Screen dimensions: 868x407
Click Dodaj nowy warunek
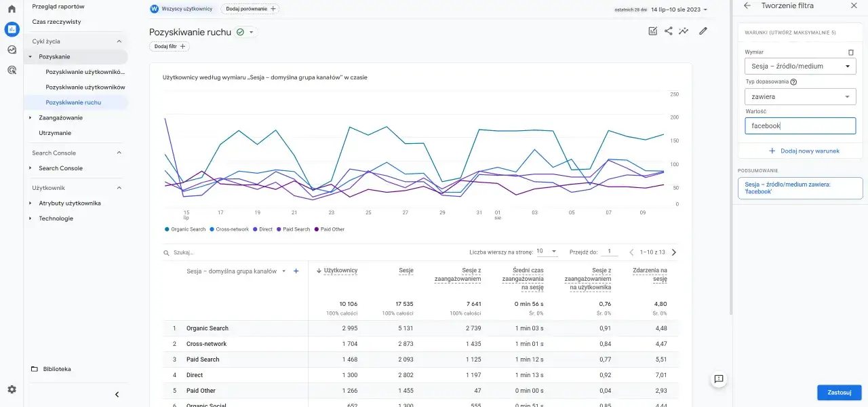pos(804,151)
